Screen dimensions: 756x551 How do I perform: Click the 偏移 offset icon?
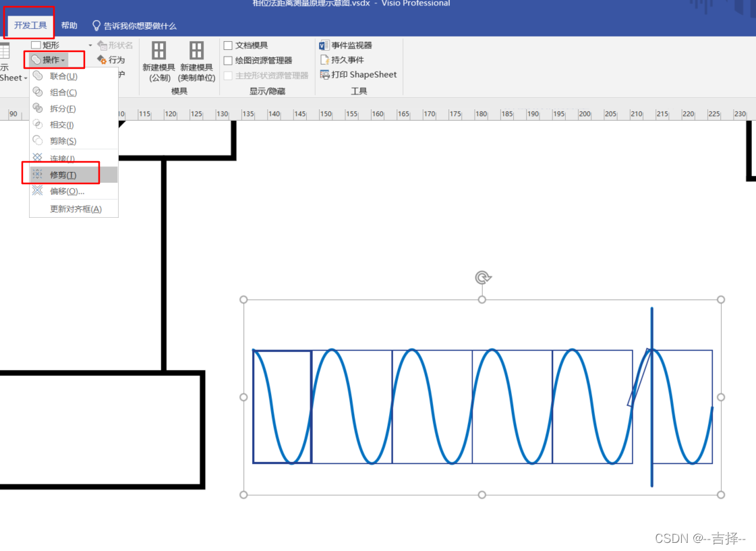[38, 191]
